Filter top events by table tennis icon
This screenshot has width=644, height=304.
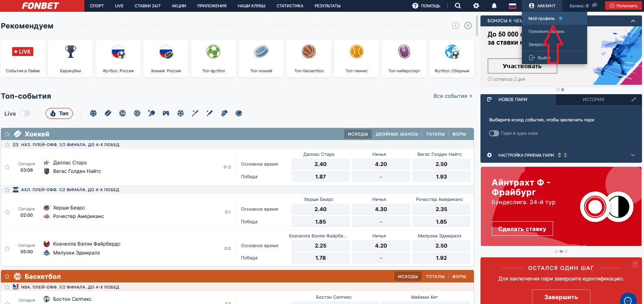click(x=151, y=113)
